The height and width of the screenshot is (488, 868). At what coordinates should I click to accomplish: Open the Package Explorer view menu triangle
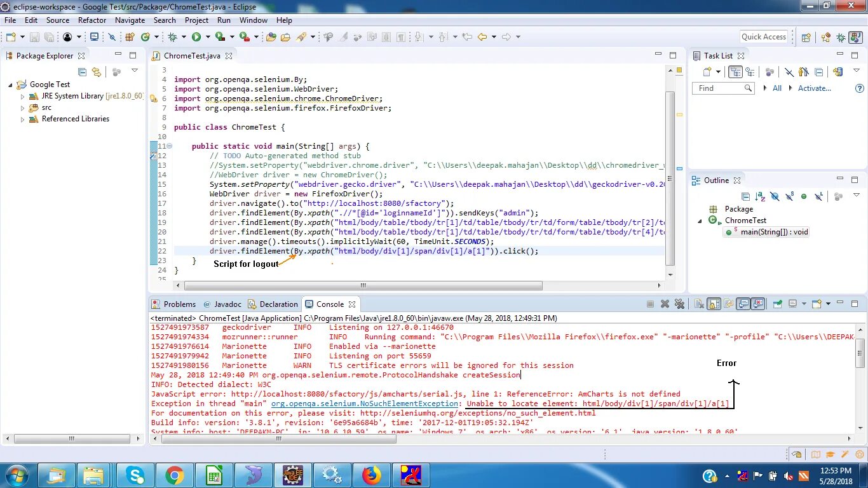135,71
